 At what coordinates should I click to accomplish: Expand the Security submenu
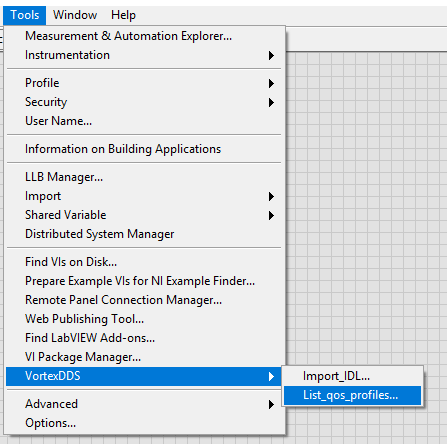144,102
